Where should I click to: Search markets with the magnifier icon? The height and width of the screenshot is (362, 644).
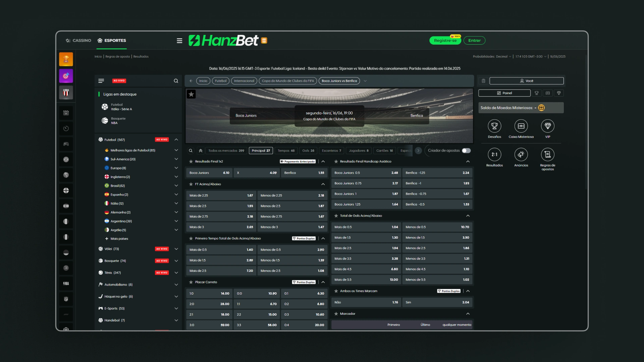pyautogui.click(x=191, y=150)
